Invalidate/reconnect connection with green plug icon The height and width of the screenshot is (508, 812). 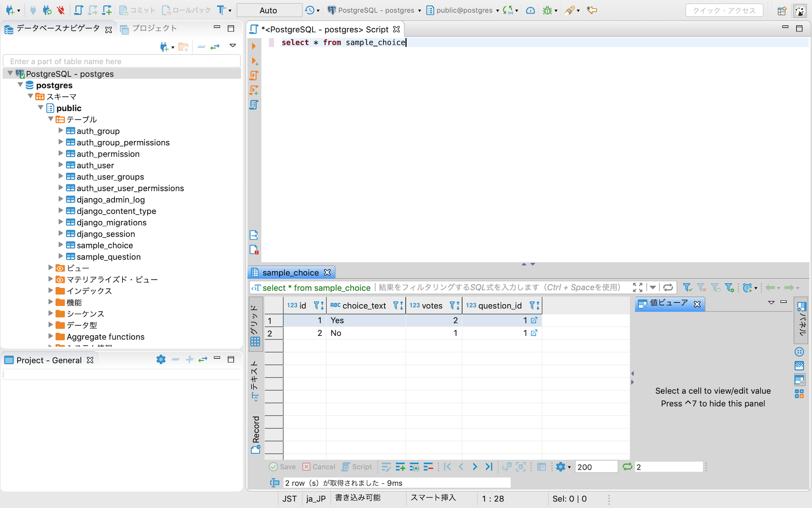click(46, 10)
